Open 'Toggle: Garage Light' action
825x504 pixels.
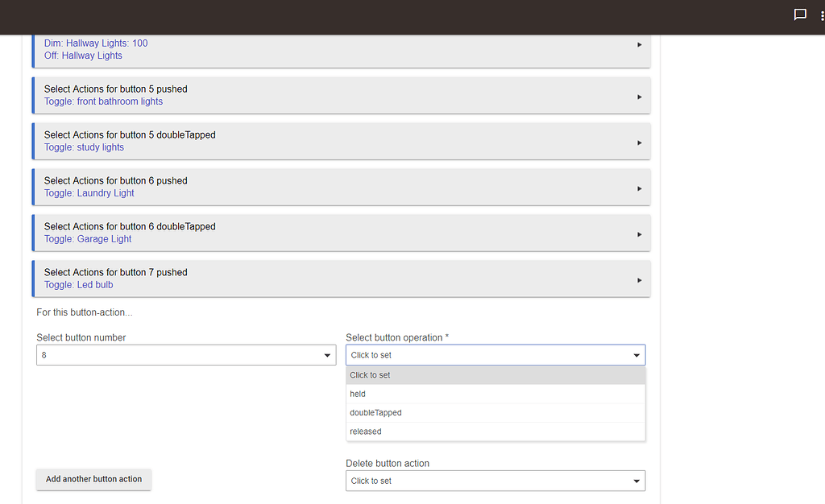point(88,239)
